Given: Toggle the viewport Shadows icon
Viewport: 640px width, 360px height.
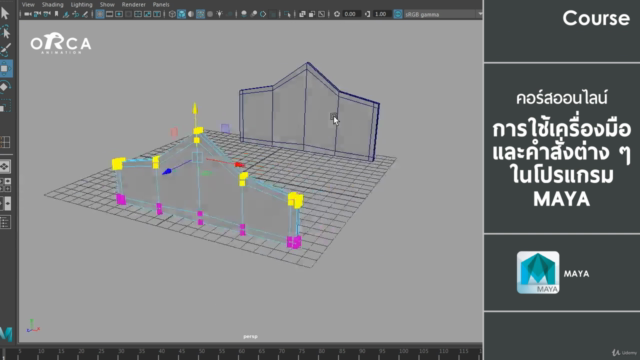Looking at the screenshot, I should pos(230,14).
